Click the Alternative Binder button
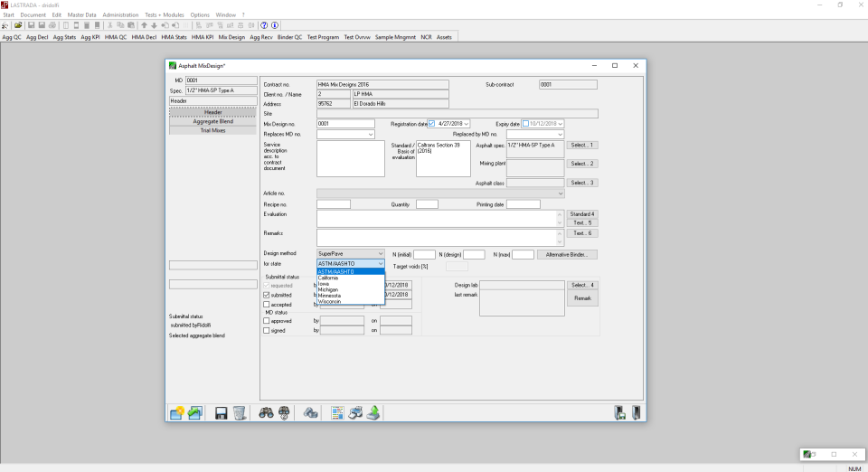 [567, 255]
